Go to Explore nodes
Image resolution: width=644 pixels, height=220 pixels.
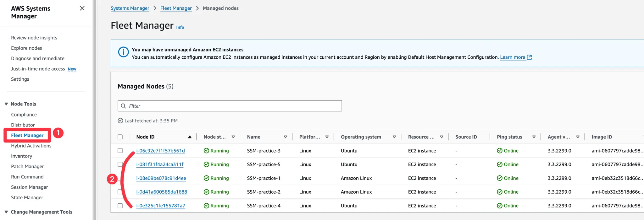pos(26,48)
